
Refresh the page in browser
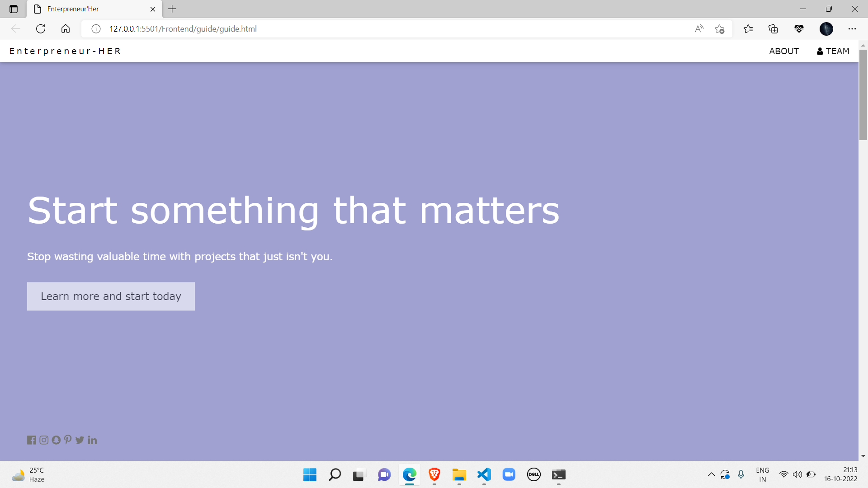tap(41, 29)
